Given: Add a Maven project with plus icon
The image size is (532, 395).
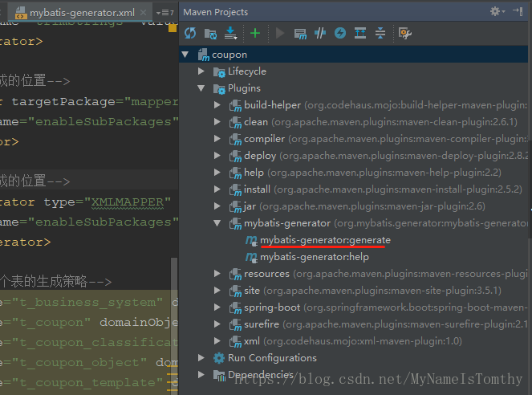Looking at the screenshot, I should click(255, 33).
